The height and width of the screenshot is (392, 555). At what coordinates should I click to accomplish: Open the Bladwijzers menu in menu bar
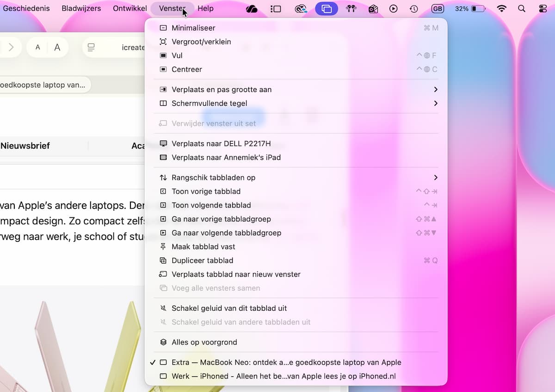(81, 8)
